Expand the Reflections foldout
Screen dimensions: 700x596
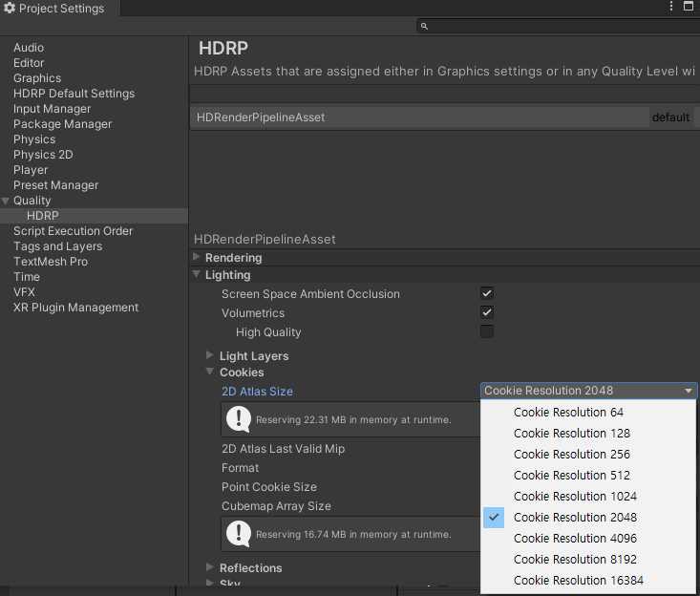coord(210,567)
